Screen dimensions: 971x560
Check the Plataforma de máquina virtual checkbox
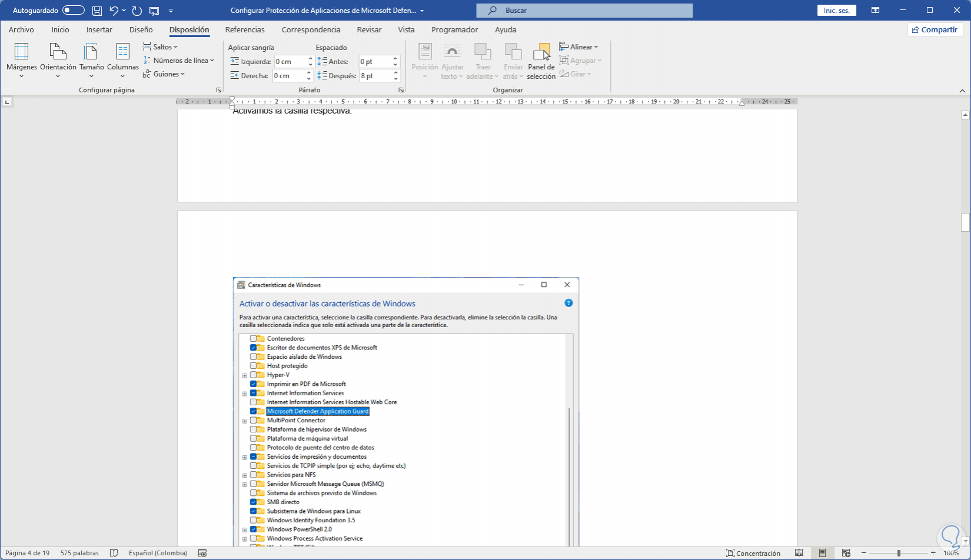pyautogui.click(x=254, y=438)
